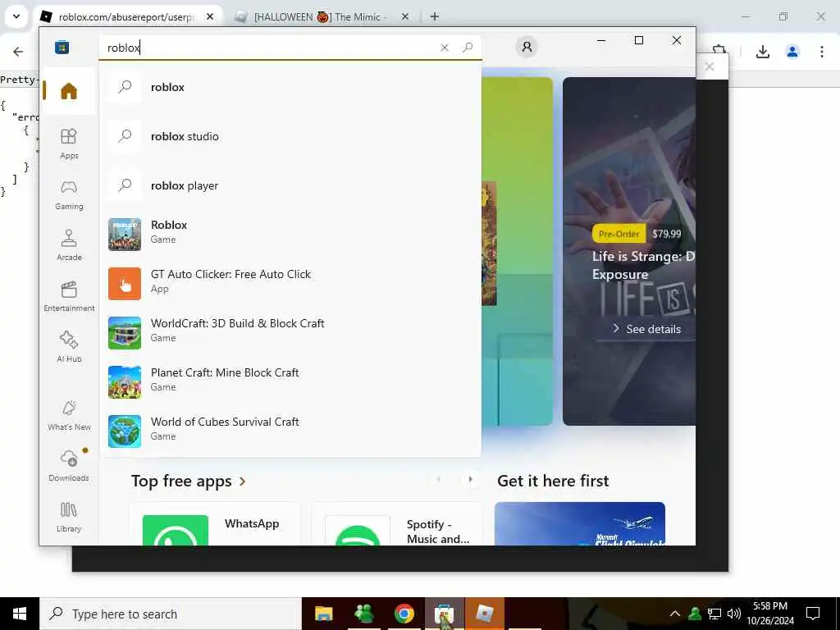Image resolution: width=840 pixels, height=630 pixels.
Task: Go back in Chrome browser
Action: click(18, 52)
